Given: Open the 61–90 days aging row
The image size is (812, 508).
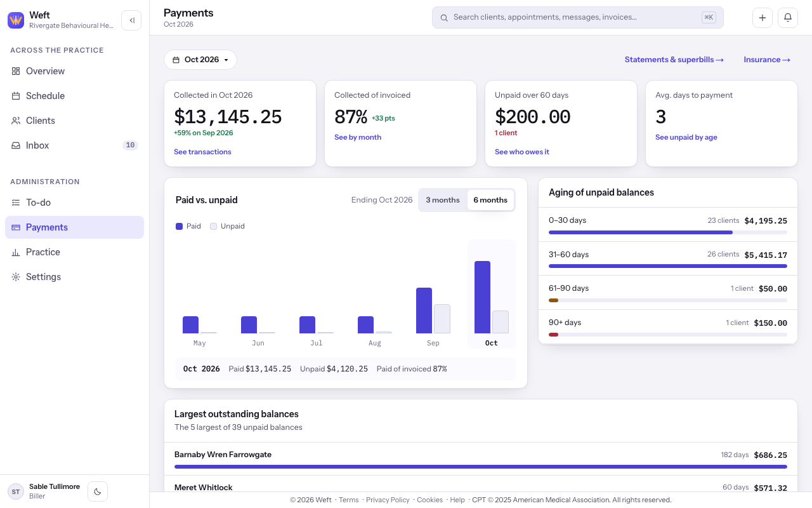Looking at the screenshot, I should 668,293.
